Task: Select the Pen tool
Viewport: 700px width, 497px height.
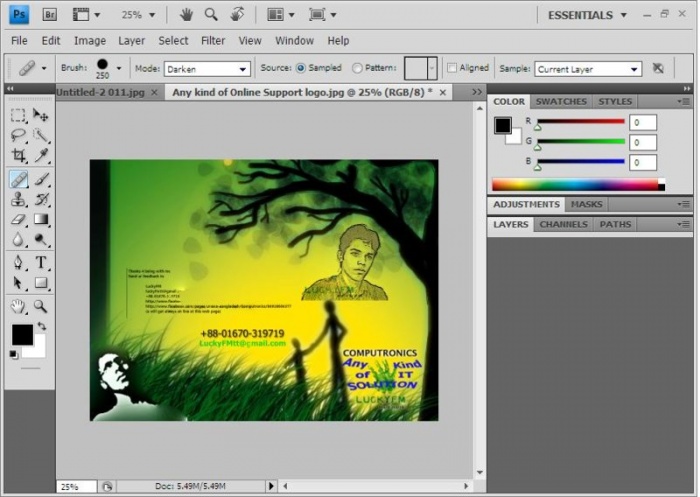Action: pyautogui.click(x=18, y=262)
